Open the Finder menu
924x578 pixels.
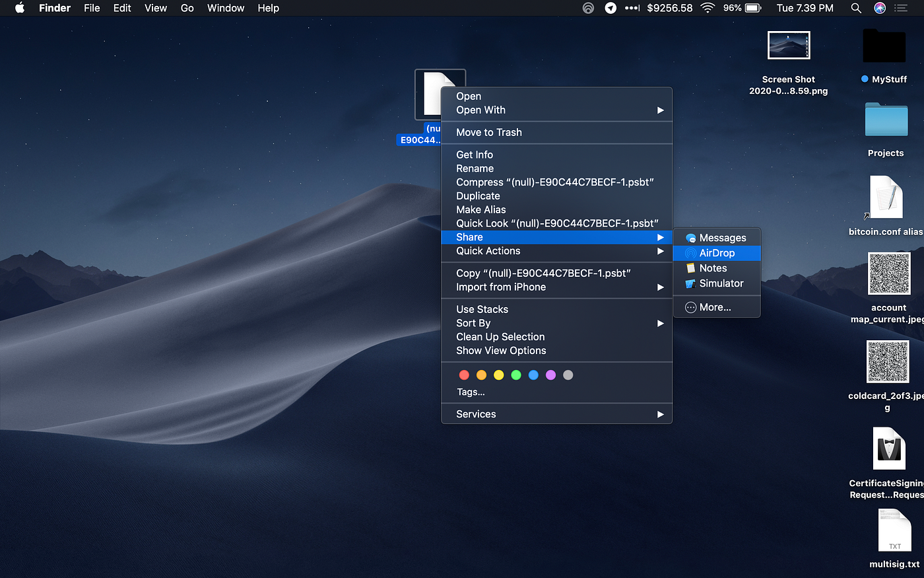(x=55, y=8)
